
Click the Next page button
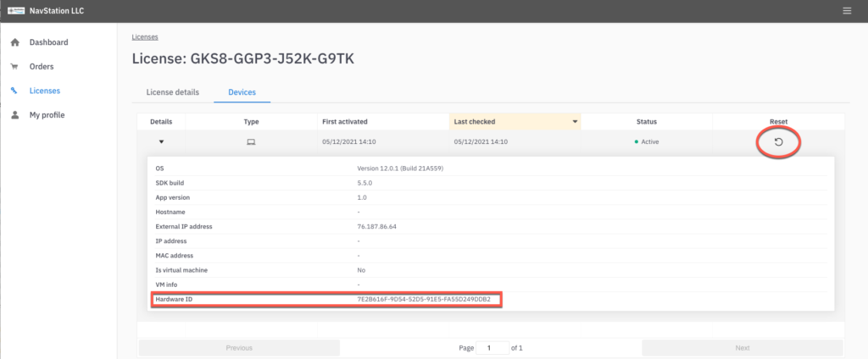(743, 348)
